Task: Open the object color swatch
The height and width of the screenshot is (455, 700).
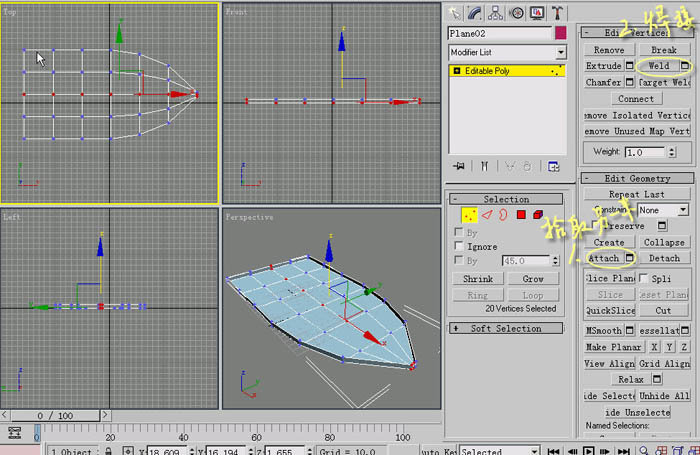Action: click(560, 33)
